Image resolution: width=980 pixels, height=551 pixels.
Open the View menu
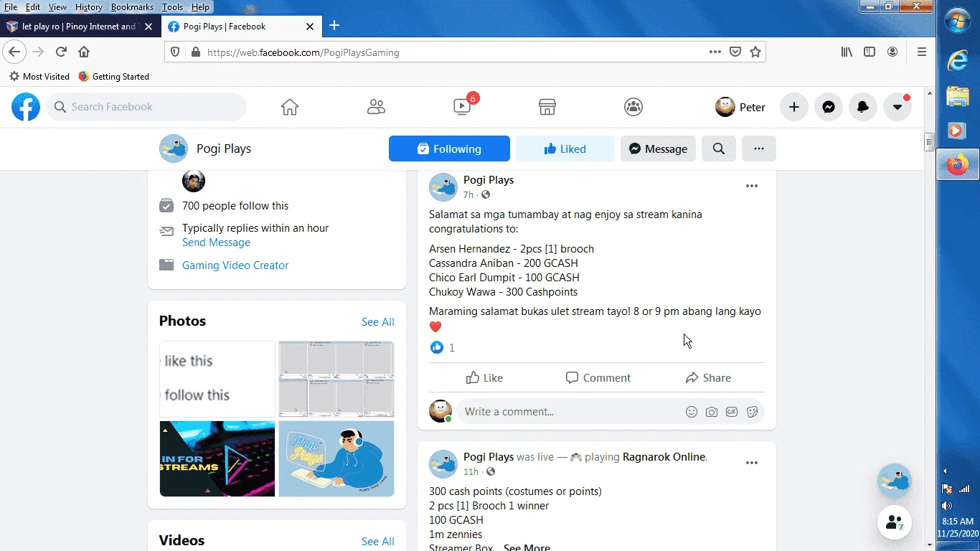coord(57,7)
